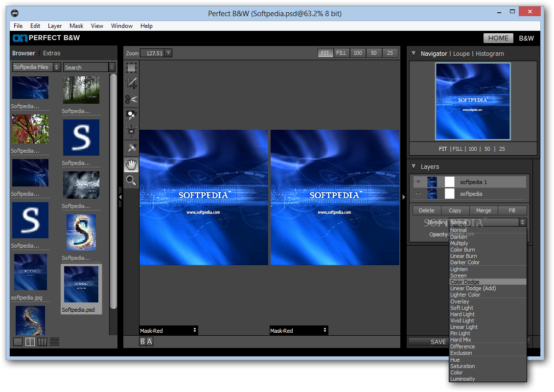Open the right Mask-Red view dropdown
Viewport: 554px width, 392px height.
point(299,330)
